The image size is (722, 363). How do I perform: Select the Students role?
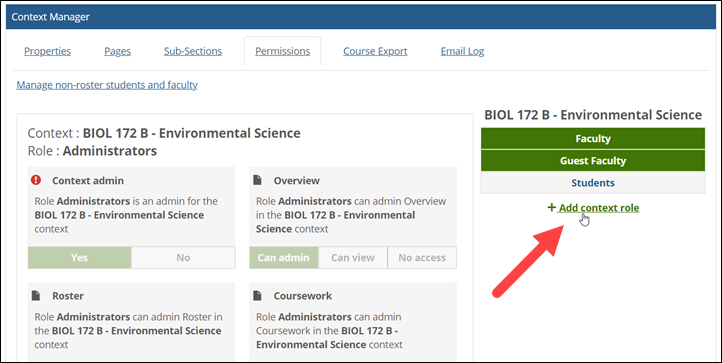pos(593,183)
